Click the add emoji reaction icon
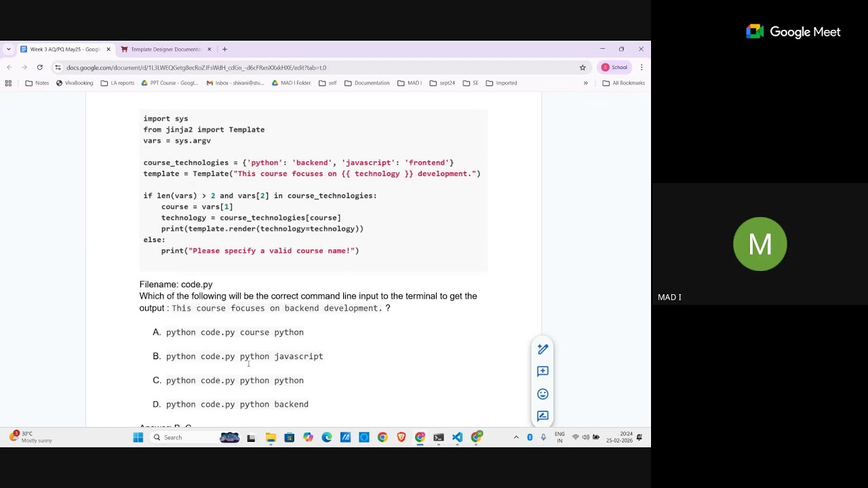Viewport: 868px width, 488px height. point(542,394)
